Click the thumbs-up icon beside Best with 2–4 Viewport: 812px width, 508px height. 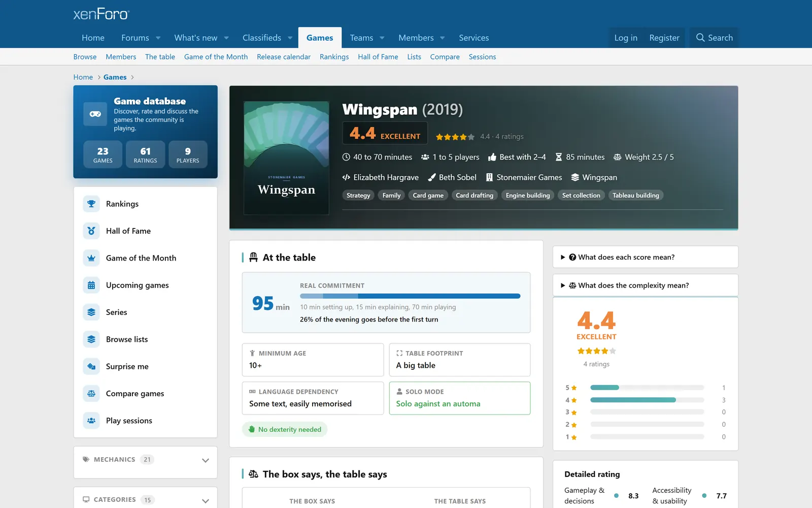[492, 157]
